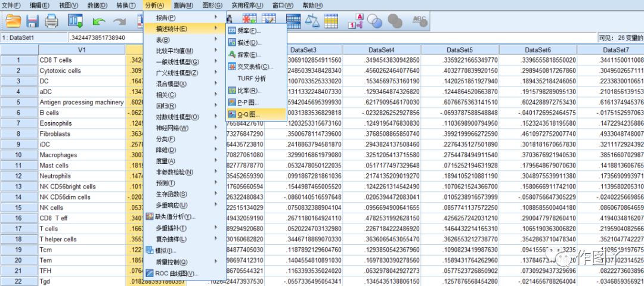Click the Select Cases grid icon

click(x=331, y=20)
